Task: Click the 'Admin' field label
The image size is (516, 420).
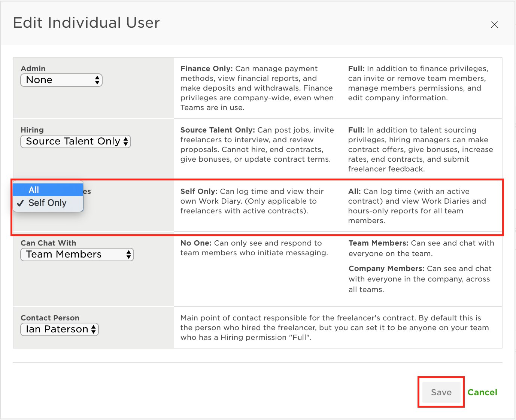Action: 33,69
